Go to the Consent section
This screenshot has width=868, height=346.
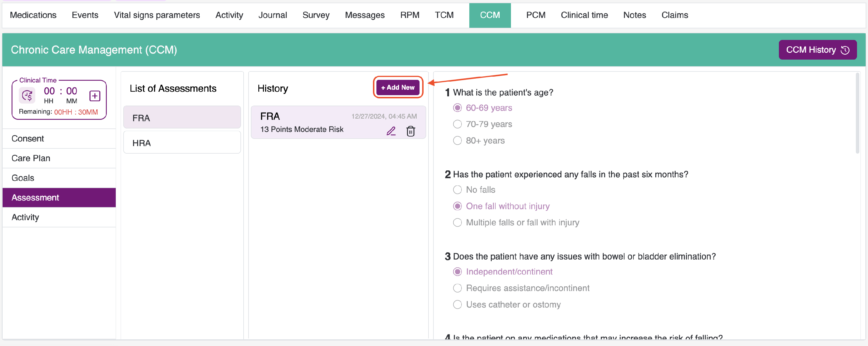point(27,139)
